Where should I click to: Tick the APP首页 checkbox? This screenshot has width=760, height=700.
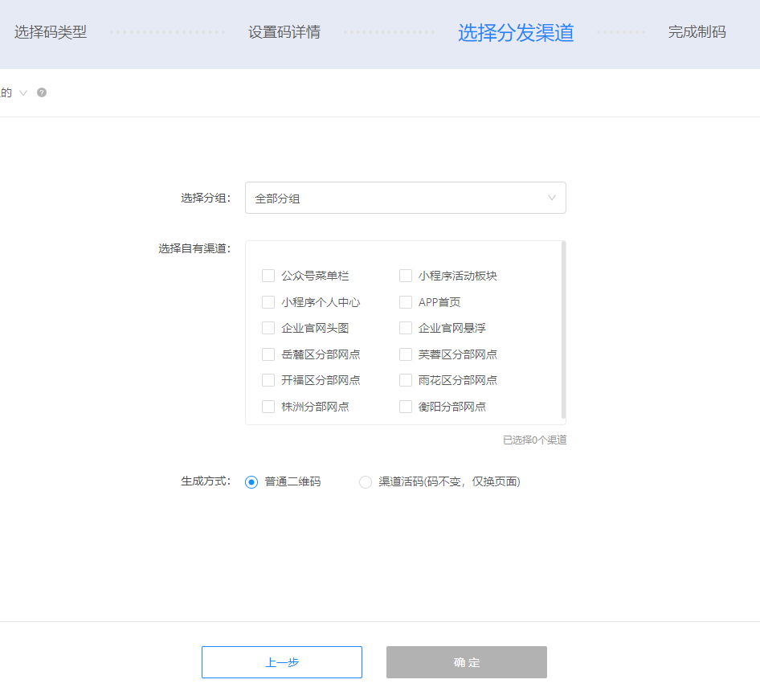click(x=406, y=302)
